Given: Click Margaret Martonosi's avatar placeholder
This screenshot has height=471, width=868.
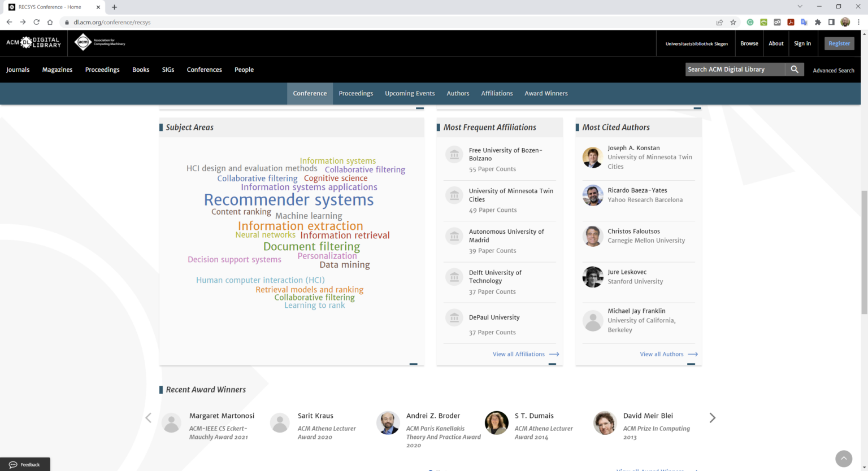Looking at the screenshot, I should click(171, 422).
